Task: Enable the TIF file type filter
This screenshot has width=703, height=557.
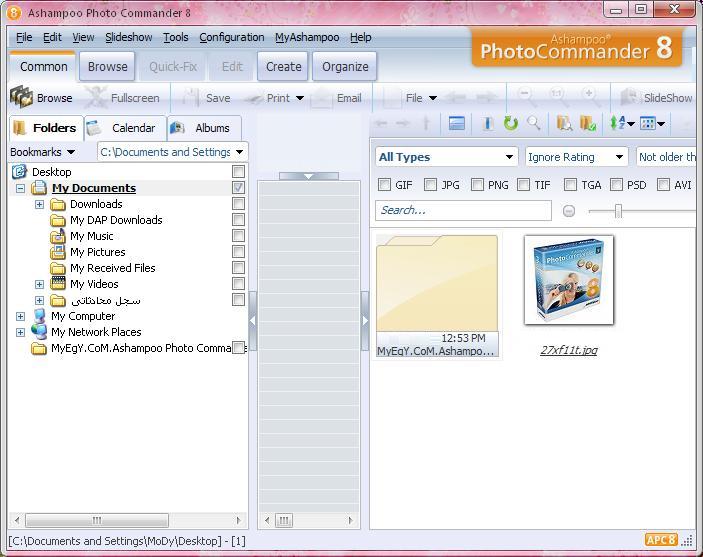Action: click(523, 185)
